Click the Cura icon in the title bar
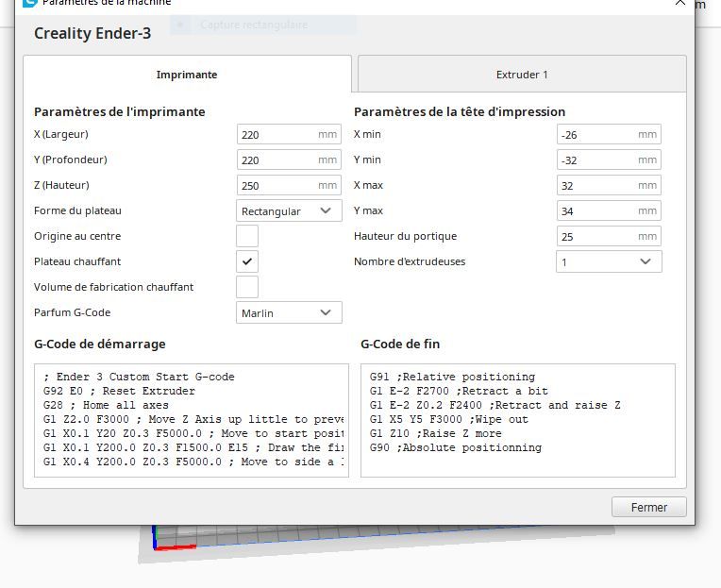 30,3
